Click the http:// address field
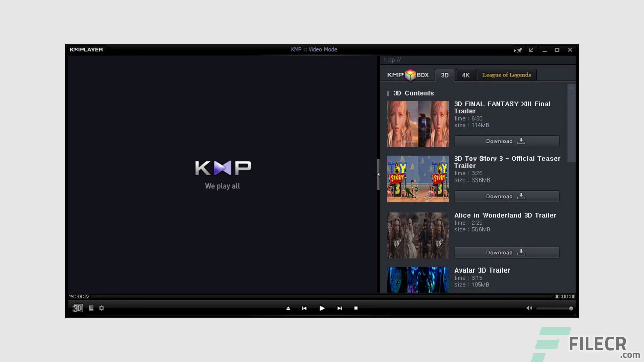Screen dimensions: 644x362 click(x=477, y=60)
